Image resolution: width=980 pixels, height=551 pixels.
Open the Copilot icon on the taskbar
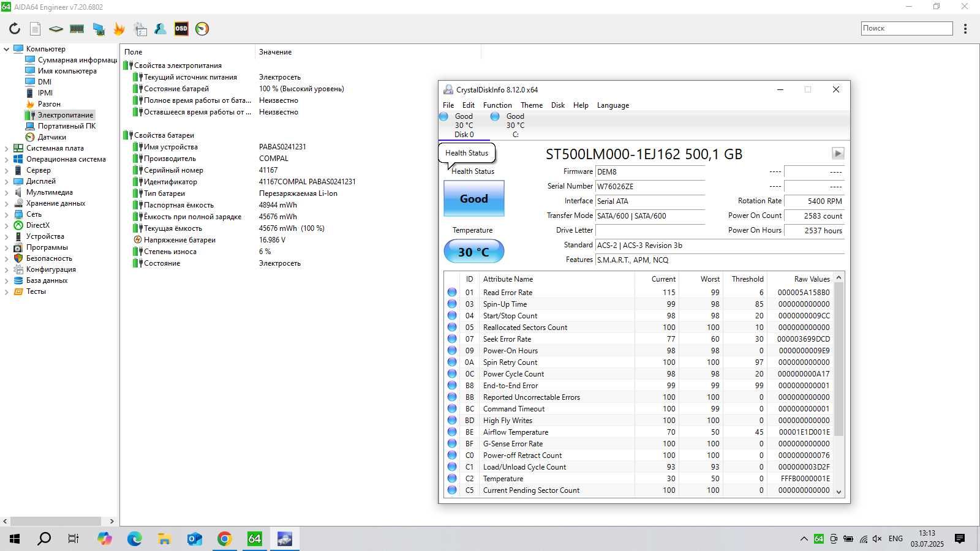(105, 539)
